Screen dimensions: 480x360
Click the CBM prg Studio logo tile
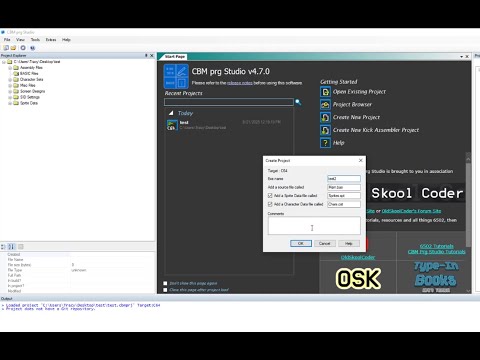pyautogui.click(x=176, y=76)
